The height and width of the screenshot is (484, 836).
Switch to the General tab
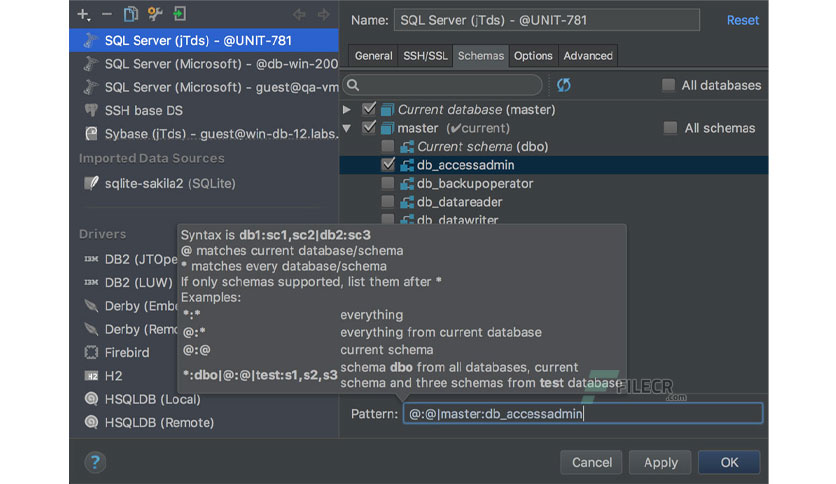click(x=373, y=56)
